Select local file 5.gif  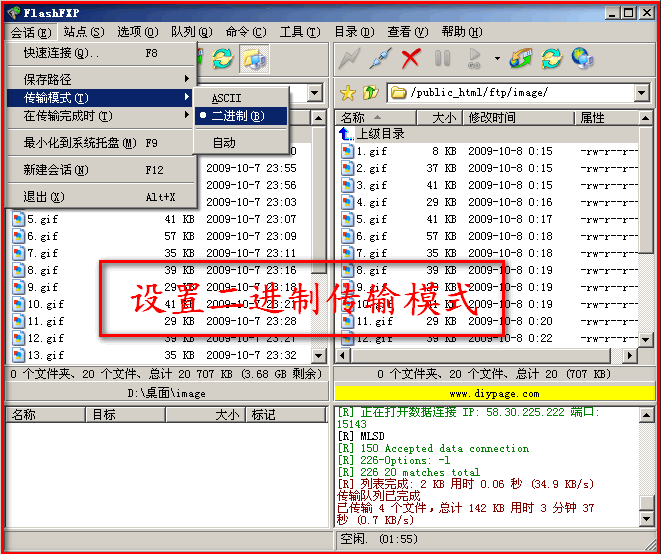tap(35, 219)
